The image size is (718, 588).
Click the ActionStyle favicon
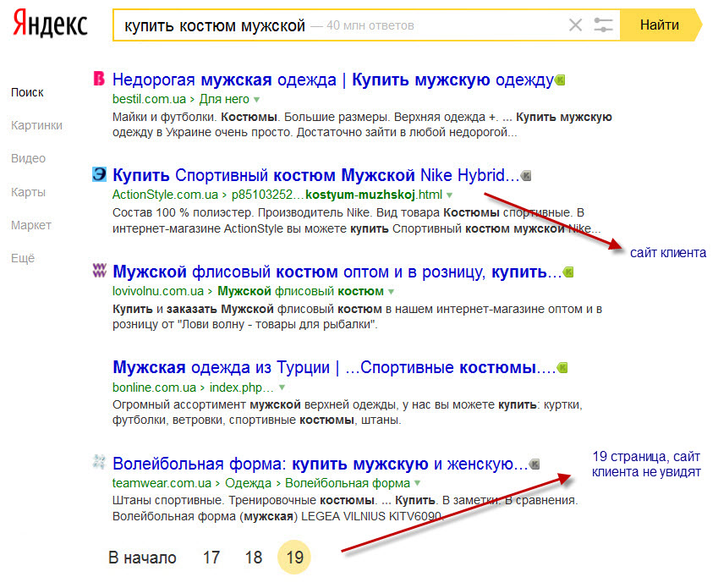(x=99, y=174)
